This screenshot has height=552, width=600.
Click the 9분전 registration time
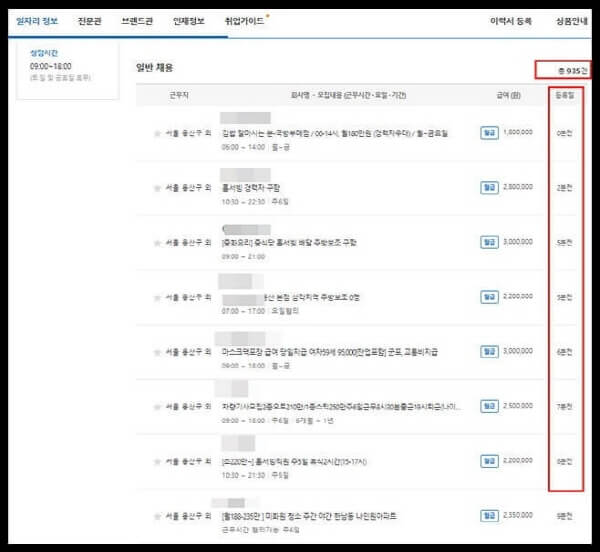(x=564, y=516)
